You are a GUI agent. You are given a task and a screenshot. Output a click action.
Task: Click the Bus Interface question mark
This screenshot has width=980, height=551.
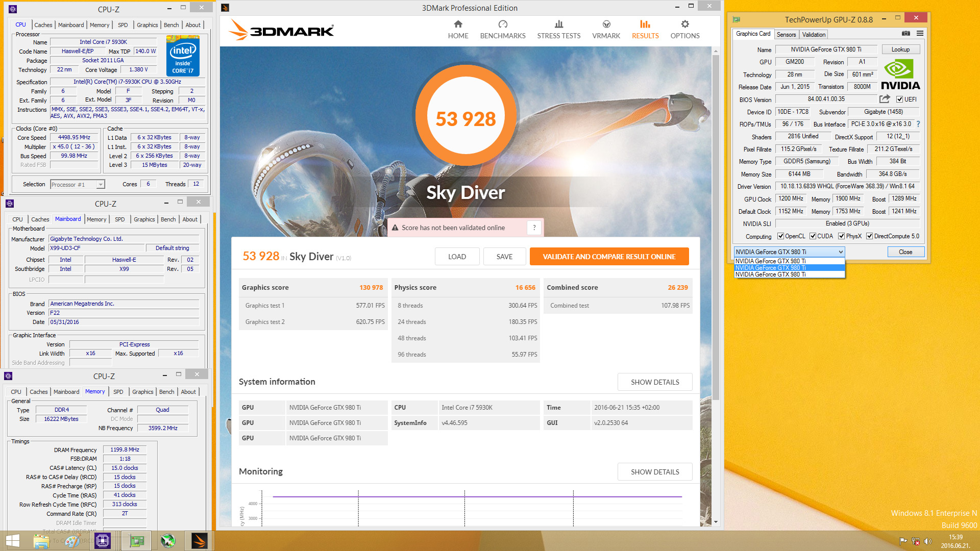(x=918, y=124)
